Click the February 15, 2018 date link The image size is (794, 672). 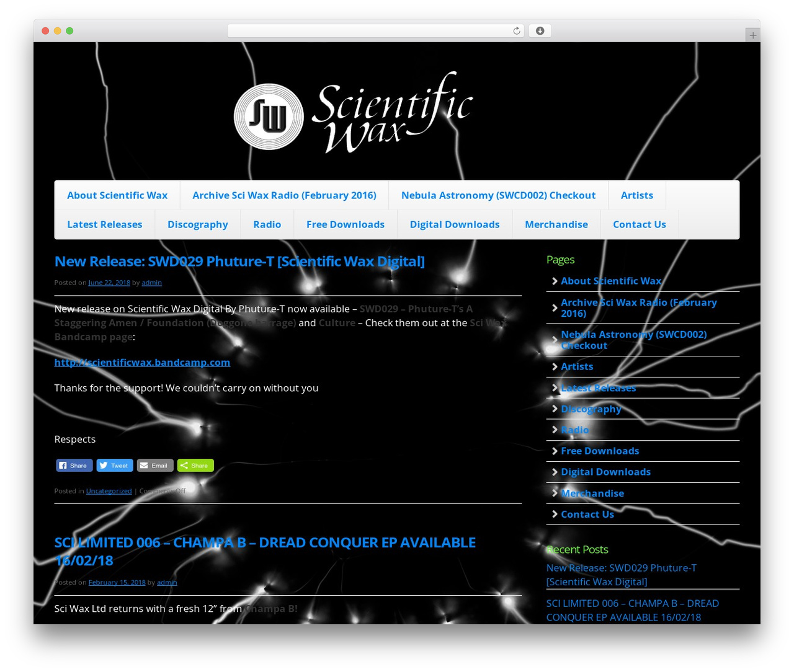(117, 582)
